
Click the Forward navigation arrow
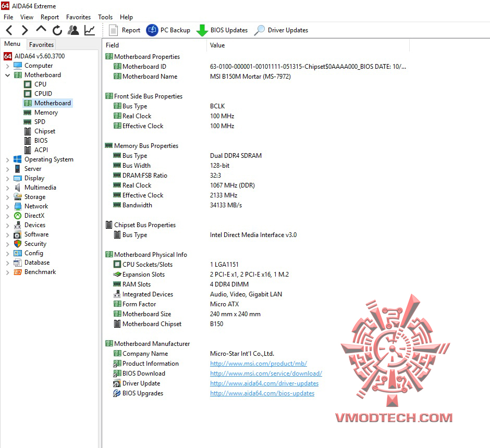pyautogui.click(x=24, y=30)
